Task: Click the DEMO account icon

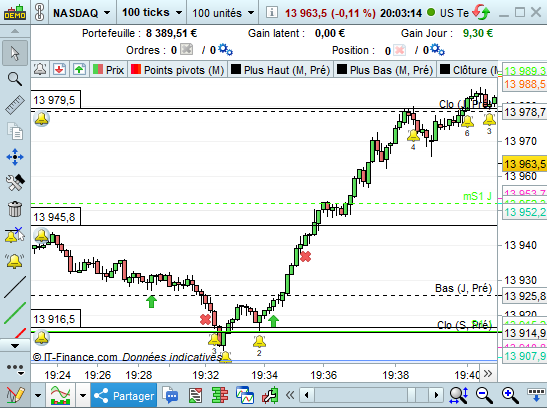Action: pyautogui.click(x=15, y=13)
